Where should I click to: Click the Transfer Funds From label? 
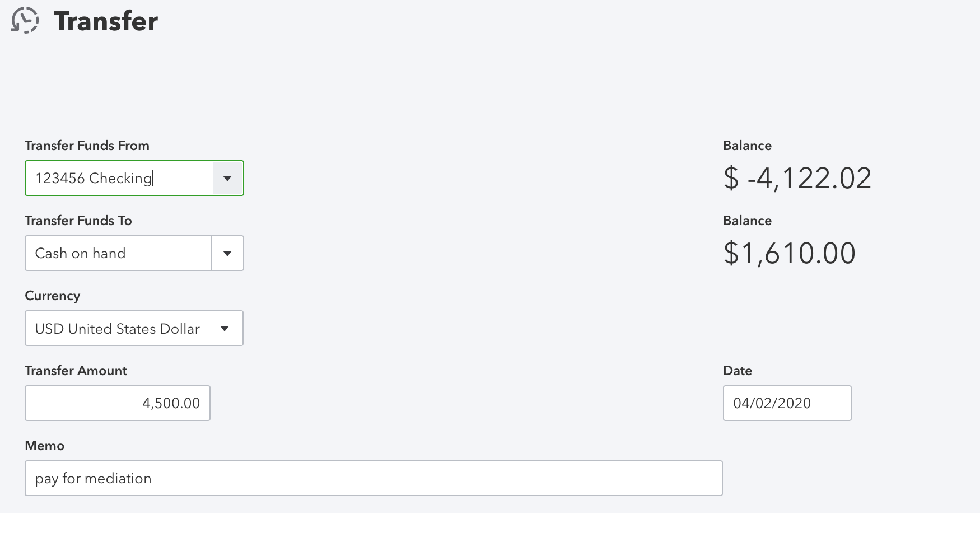coord(87,146)
